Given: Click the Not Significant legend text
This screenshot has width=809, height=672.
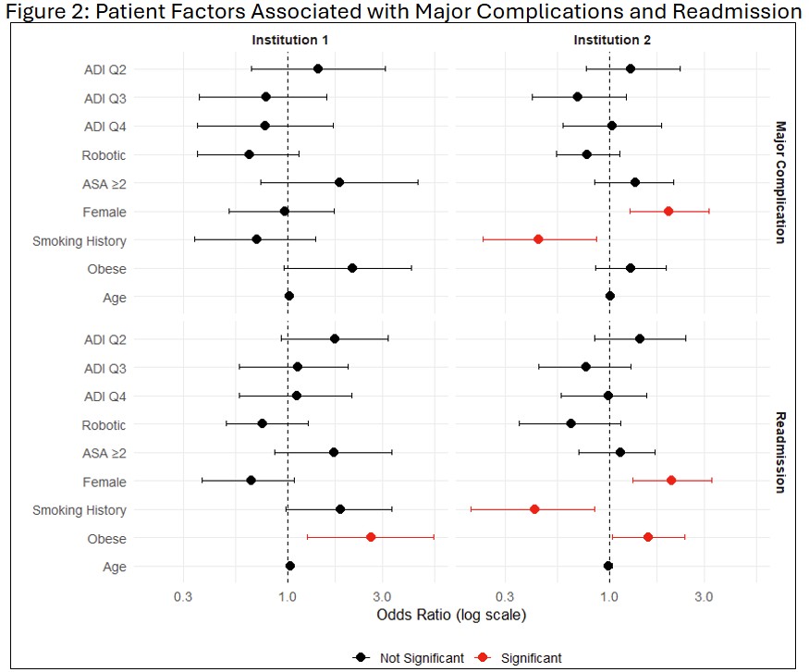Looking at the screenshot, I should (422, 658).
